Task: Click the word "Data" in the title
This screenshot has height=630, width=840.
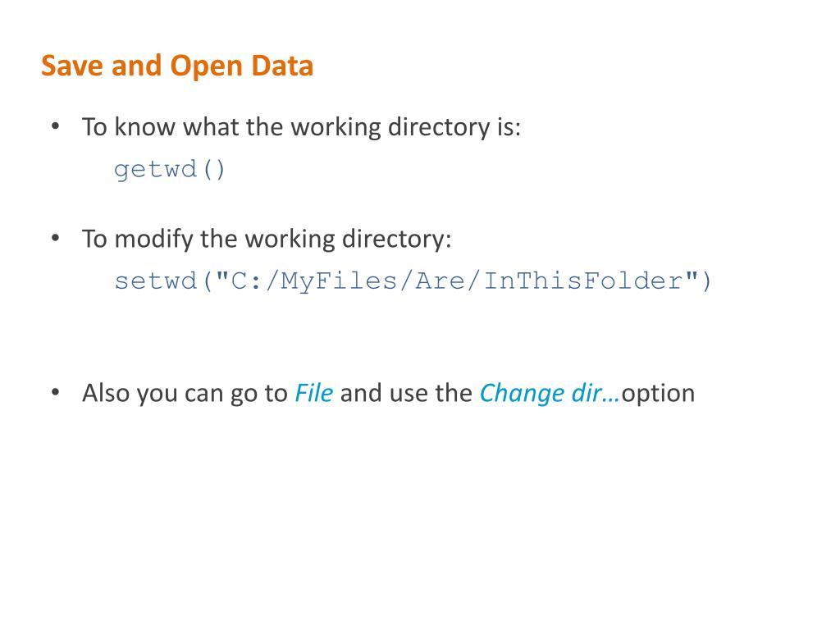Action: pos(282,66)
